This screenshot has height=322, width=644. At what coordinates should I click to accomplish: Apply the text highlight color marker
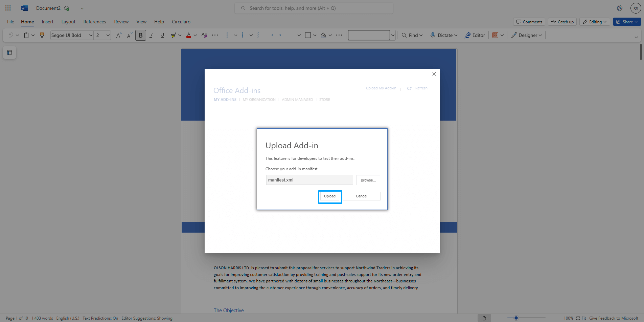(x=173, y=35)
